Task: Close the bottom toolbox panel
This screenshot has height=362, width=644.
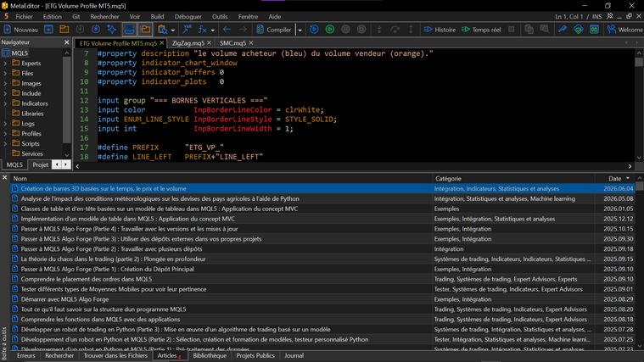Action: 4,177
